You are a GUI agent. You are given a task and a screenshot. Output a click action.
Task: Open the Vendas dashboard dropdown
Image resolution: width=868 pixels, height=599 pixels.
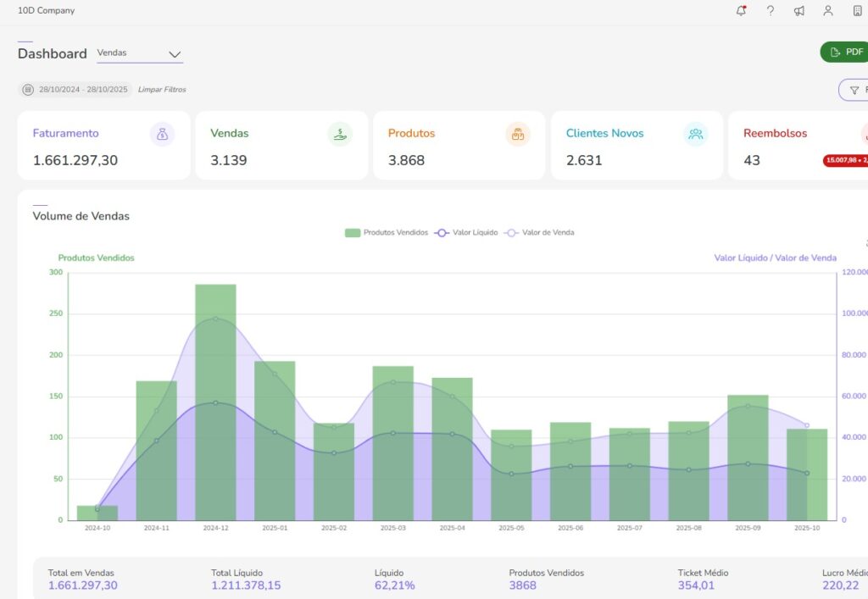(140, 53)
